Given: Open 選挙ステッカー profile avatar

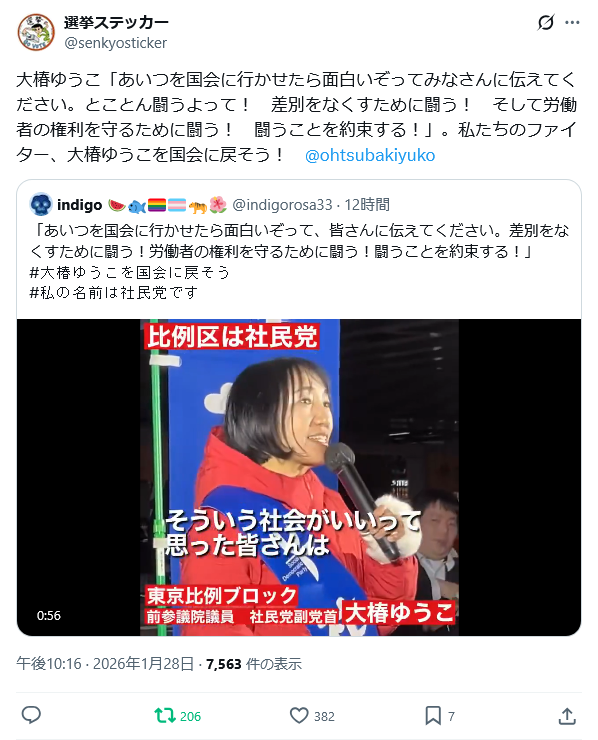Looking at the screenshot, I should pyautogui.click(x=36, y=32).
